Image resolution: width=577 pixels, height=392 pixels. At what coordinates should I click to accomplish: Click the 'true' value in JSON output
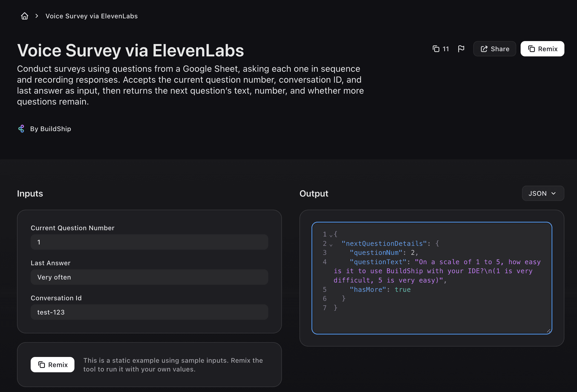(403, 290)
